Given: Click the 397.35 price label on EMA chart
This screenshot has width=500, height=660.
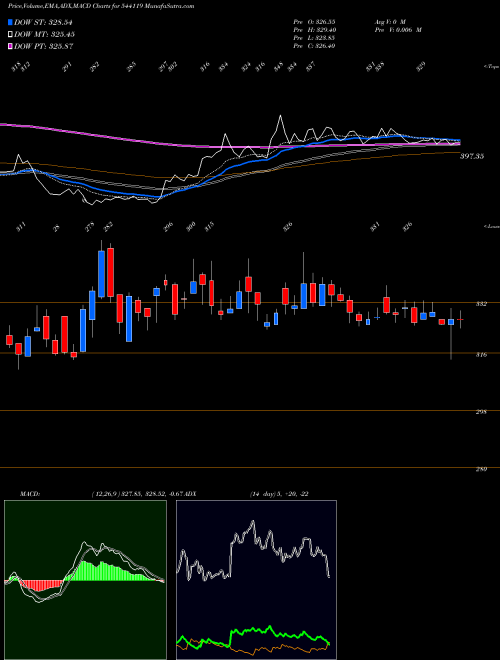Looking at the screenshot, I should [x=472, y=156].
